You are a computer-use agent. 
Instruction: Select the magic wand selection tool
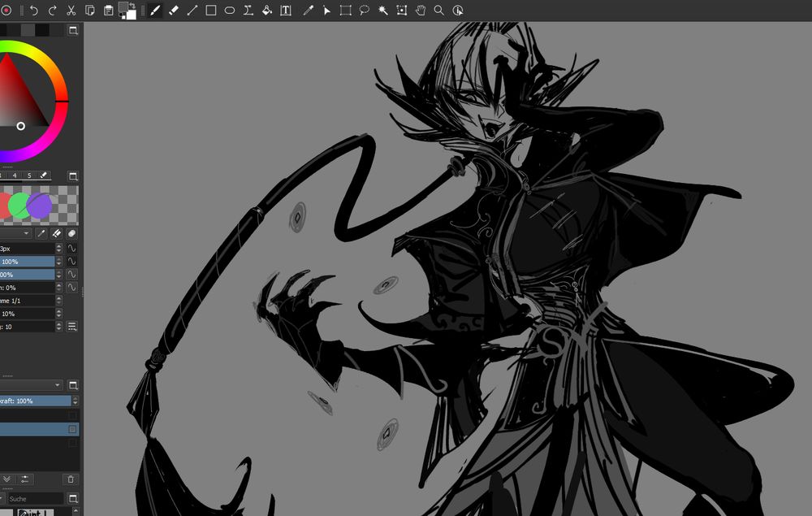pos(382,11)
